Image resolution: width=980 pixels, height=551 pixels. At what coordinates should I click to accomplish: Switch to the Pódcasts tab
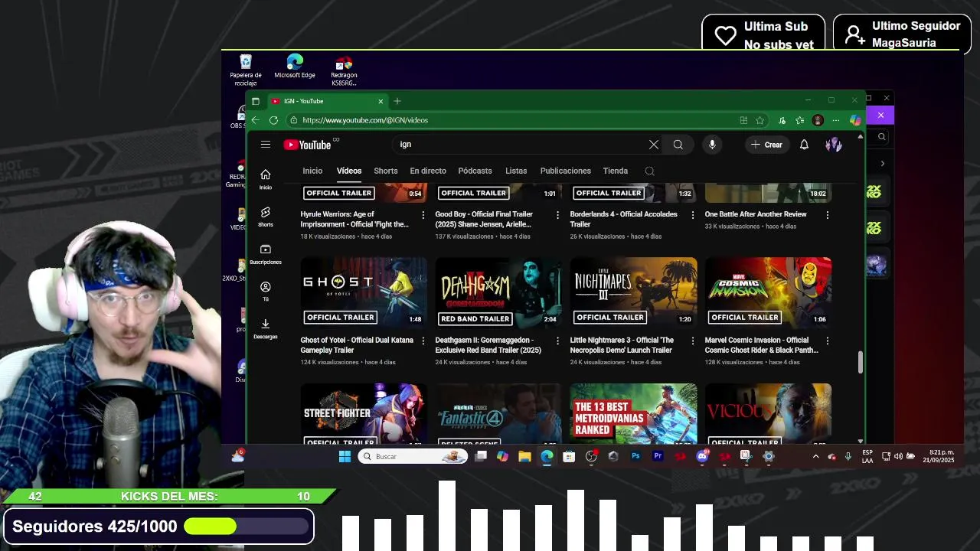[x=475, y=171]
